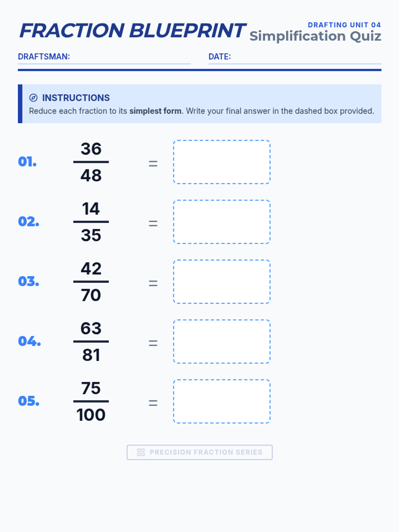Click the Instructions heading text
Screen dimensions: 399x532
tap(76, 98)
